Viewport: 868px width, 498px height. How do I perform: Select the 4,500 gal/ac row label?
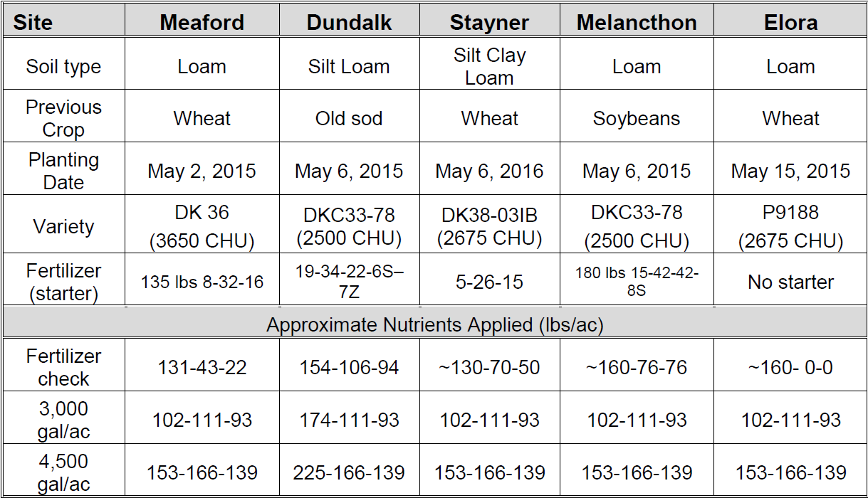63,472
